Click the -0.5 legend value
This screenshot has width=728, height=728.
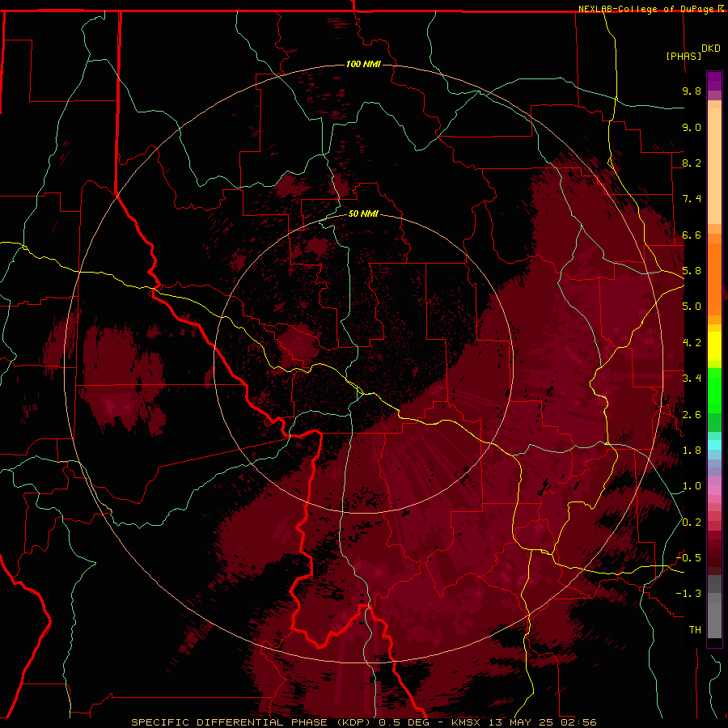[689, 558]
